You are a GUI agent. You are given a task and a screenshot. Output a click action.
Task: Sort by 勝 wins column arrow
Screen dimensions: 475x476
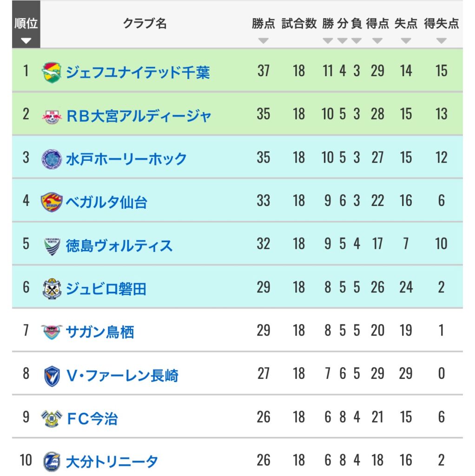pyautogui.click(x=328, y=41)
